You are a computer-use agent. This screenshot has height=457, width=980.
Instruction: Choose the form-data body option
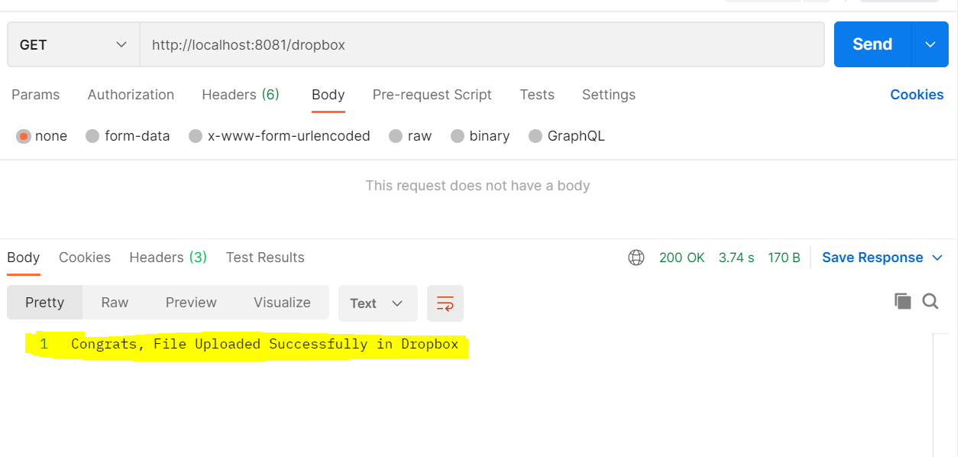pyautogui.click(x=93, y=136)
